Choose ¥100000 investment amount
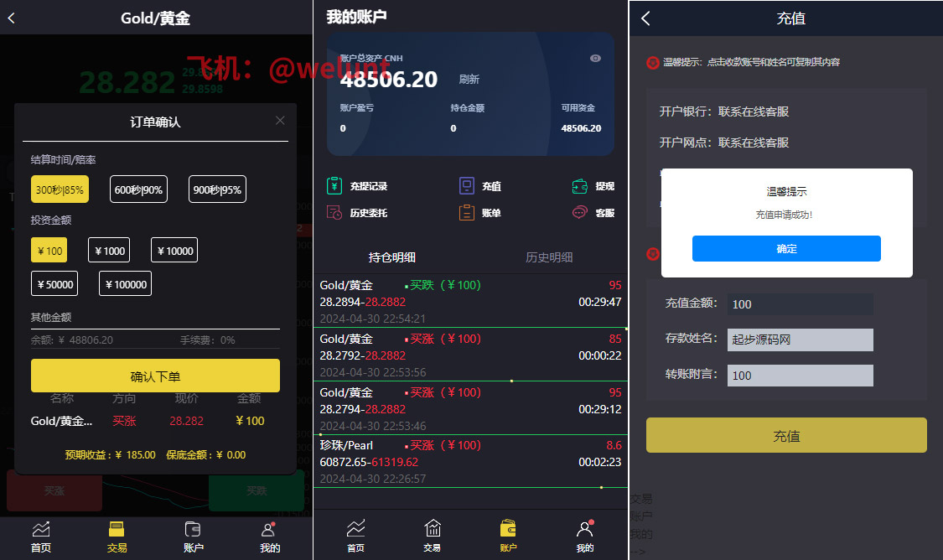The image size is (943, 560). [x=125, y=284]
